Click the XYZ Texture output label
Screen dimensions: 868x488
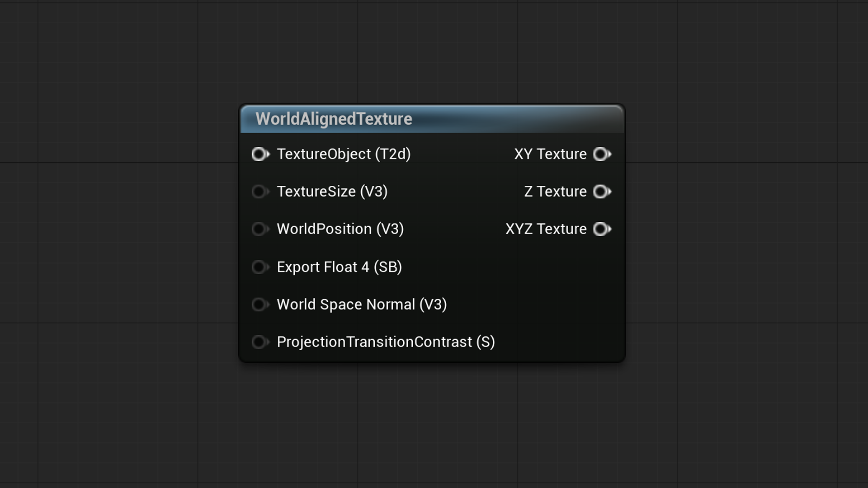click(x=546, y=229)
